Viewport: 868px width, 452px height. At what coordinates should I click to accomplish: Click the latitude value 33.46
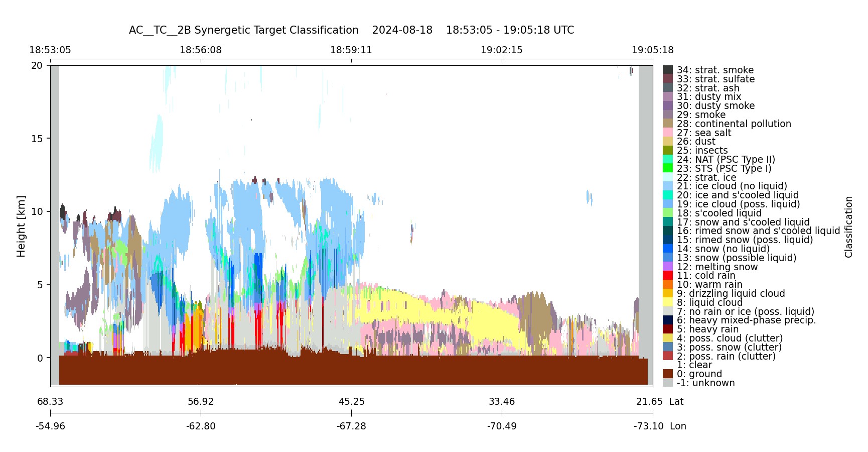click(502, 402)
